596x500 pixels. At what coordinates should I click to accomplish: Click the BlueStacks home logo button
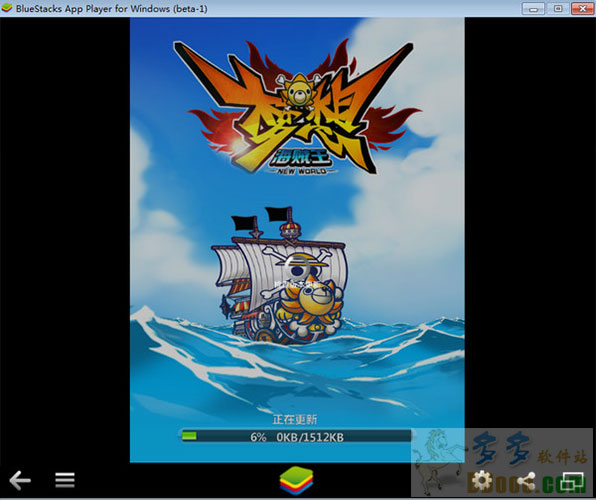tap(297, 481)
